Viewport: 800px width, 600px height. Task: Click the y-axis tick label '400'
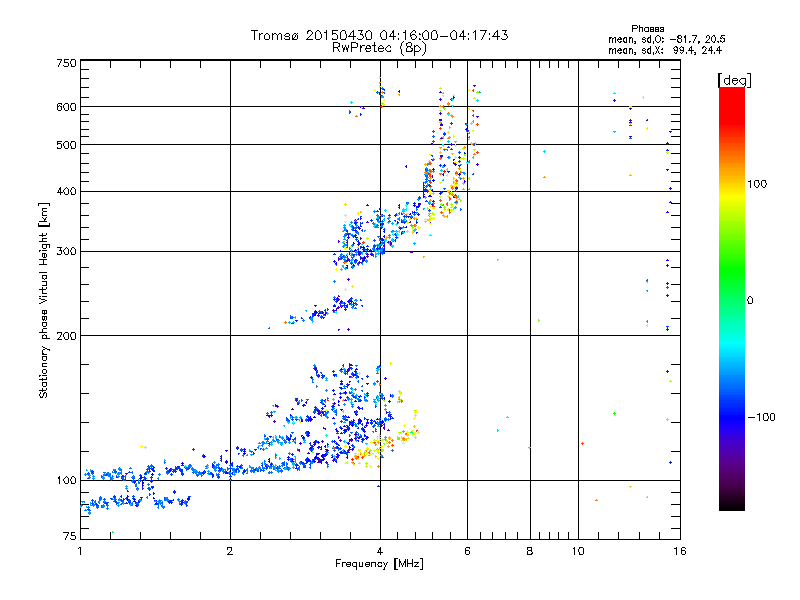66,192
